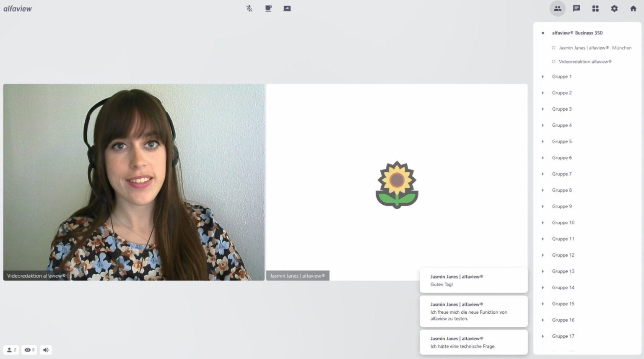Click the home icon in the top bar
The width and height of the screenshot is (644, 359).
click(633, 8)
